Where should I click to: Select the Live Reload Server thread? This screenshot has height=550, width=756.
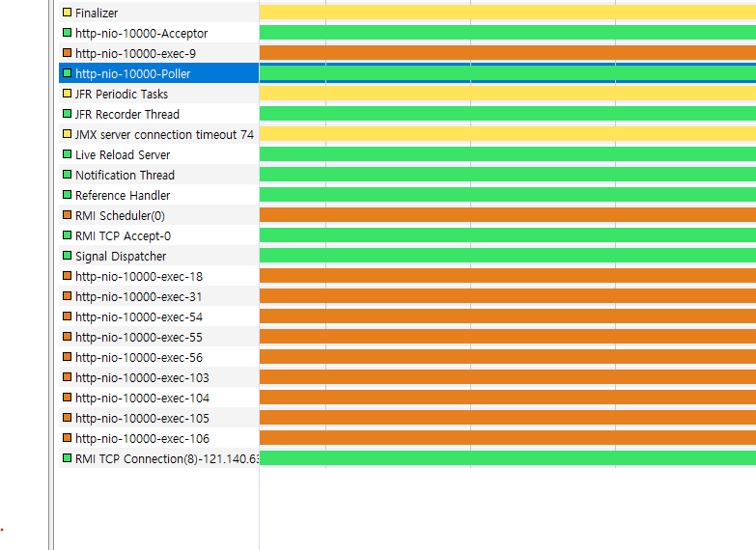click(158, 154)
